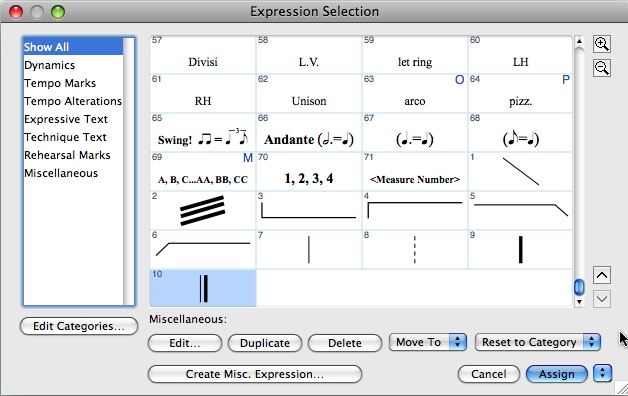Click the up chevron button beside grid

click(602, 275)
